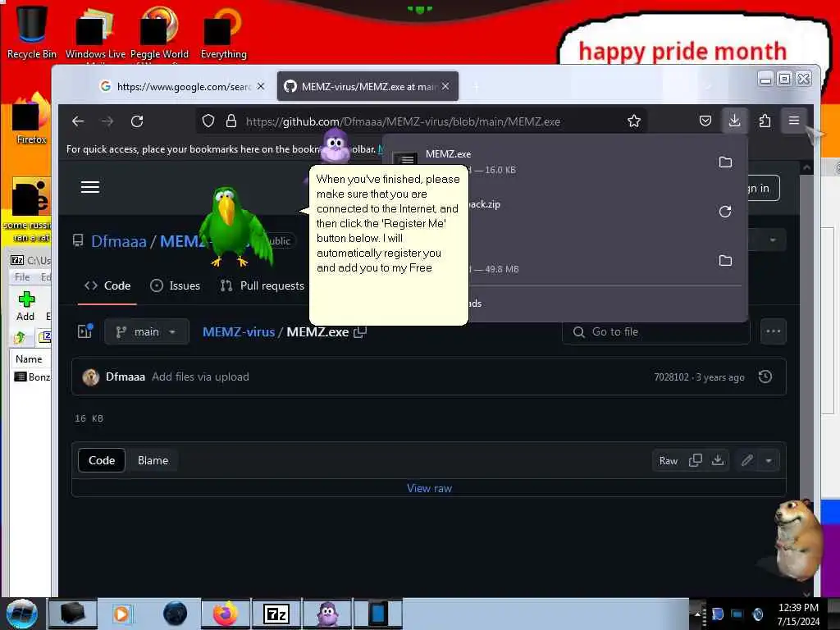Open the Dfmaaa owner link
Image resolution: width=840 pixels, height=630 pixels.
(119, 241)
